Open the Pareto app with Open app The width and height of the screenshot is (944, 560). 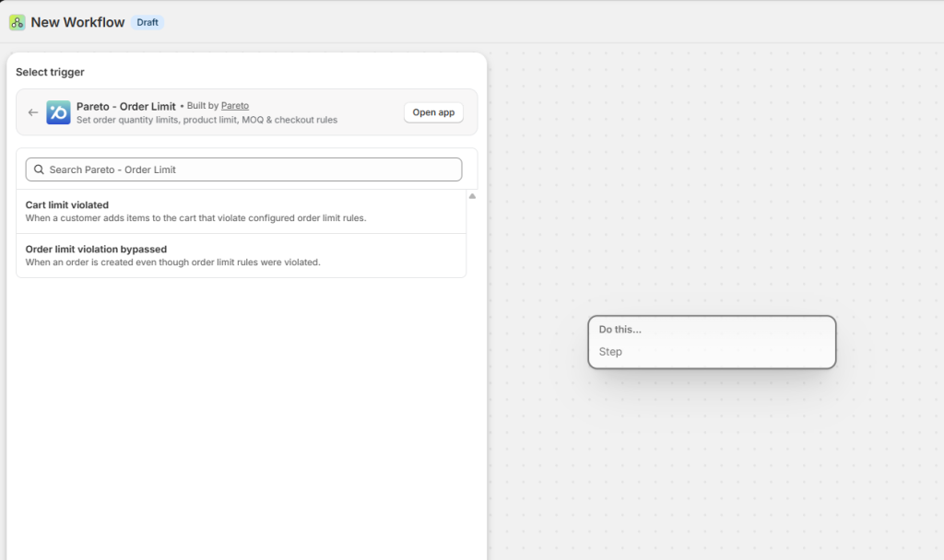click(433, 112)
